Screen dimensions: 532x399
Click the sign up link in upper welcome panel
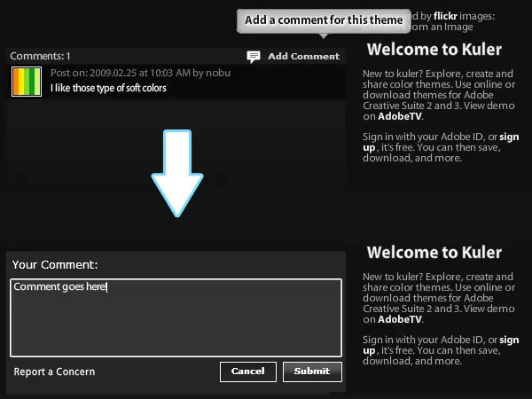point(509,137)
